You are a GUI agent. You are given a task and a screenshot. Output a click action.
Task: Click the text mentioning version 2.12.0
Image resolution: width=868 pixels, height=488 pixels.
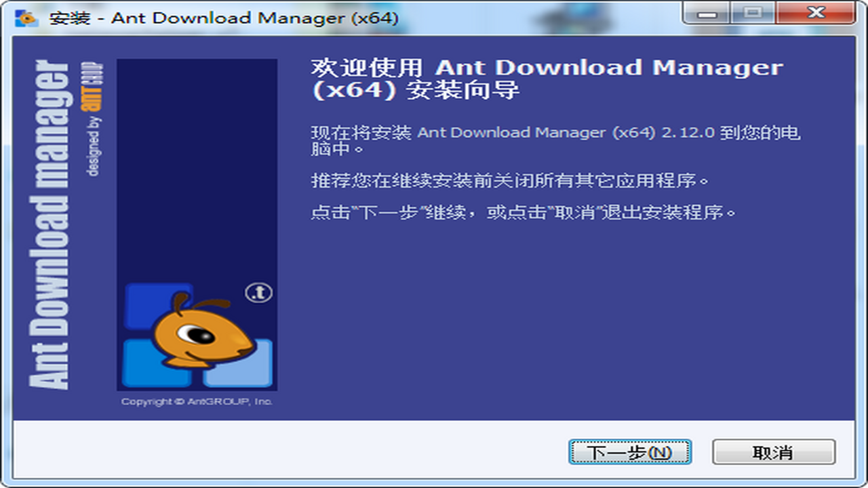555,140
